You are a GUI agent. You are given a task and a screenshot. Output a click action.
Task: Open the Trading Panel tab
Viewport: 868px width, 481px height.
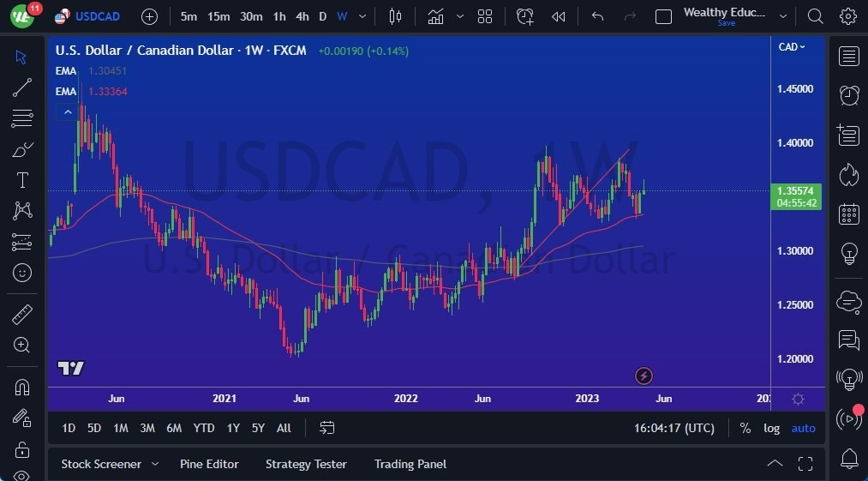(410, 464)
